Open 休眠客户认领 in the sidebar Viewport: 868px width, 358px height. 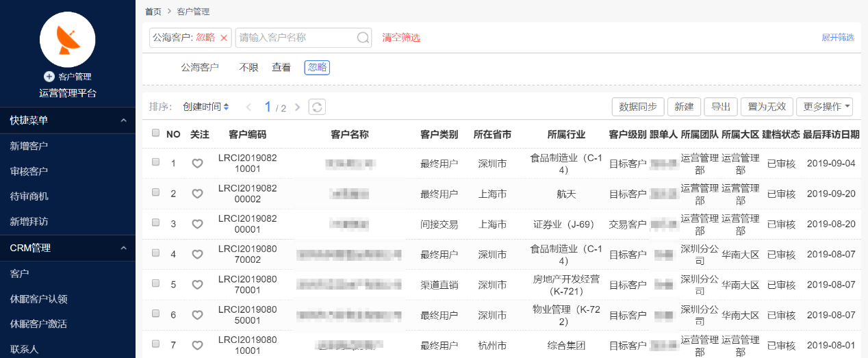click(x=38, y=299)
